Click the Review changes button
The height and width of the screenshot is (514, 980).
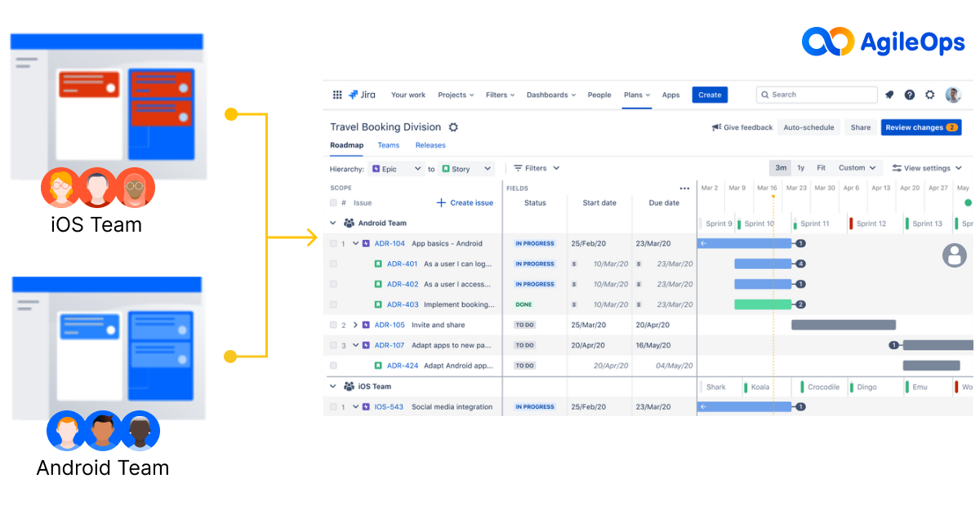(x=921, y=127)
